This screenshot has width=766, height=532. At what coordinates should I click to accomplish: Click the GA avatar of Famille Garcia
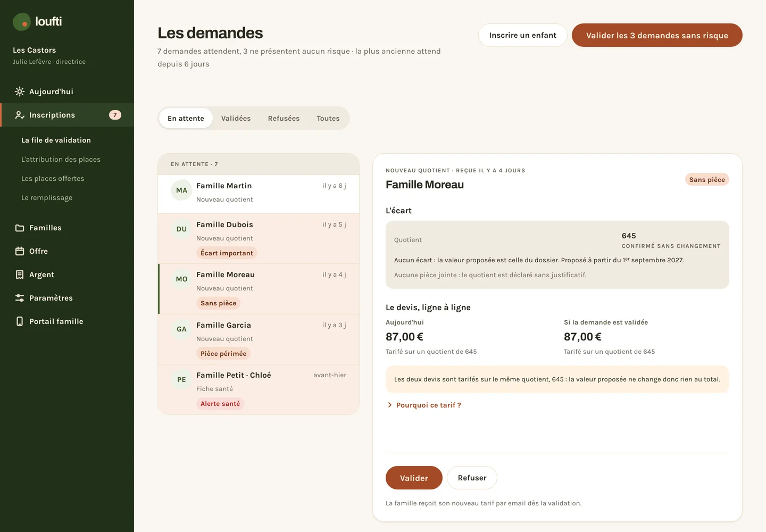tap(181, 329)
